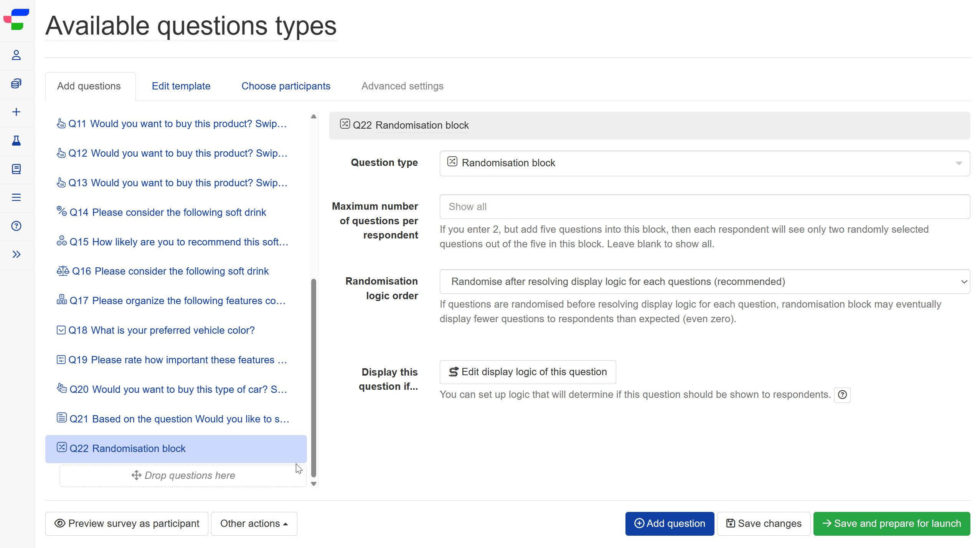Select Q20 Would you want to buy this car
The width and height of the screenshot is (980, 548).
(177, 389)
